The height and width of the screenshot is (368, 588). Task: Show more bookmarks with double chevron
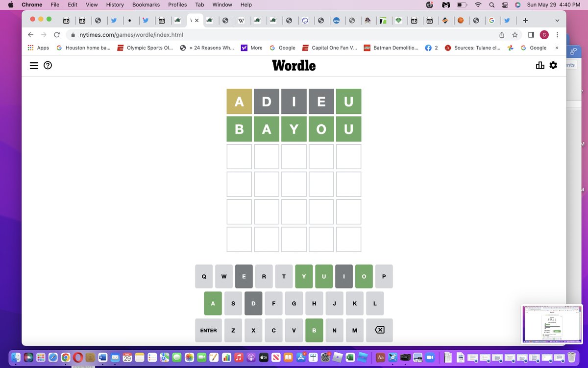(557, 48)
